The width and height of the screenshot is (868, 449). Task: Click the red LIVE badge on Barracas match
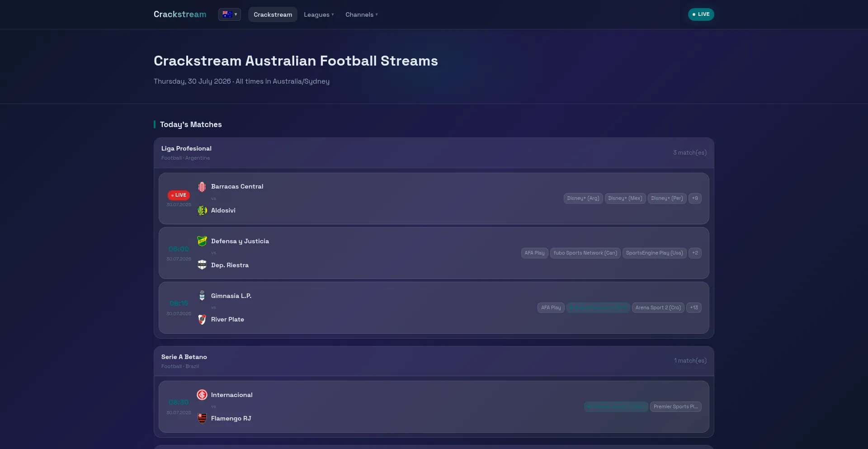point(179,195)
